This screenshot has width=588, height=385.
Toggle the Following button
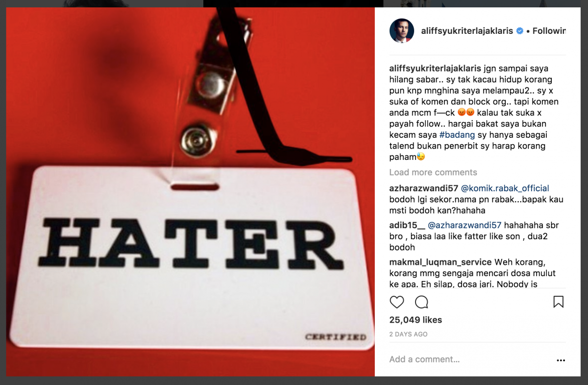click(x=549, y=31)
